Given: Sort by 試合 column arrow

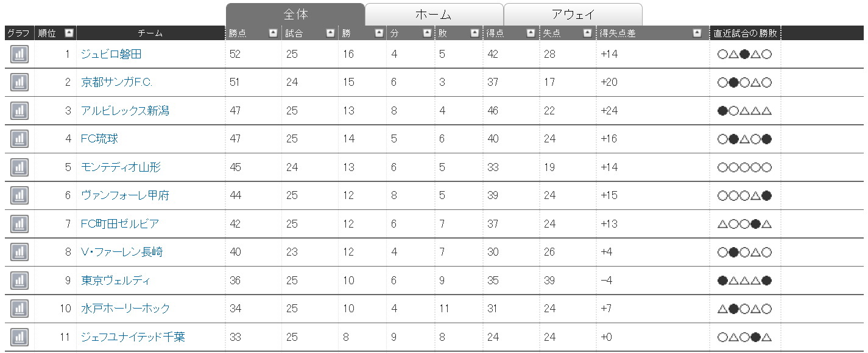Looking at the screenshot, I should (330, 33).
